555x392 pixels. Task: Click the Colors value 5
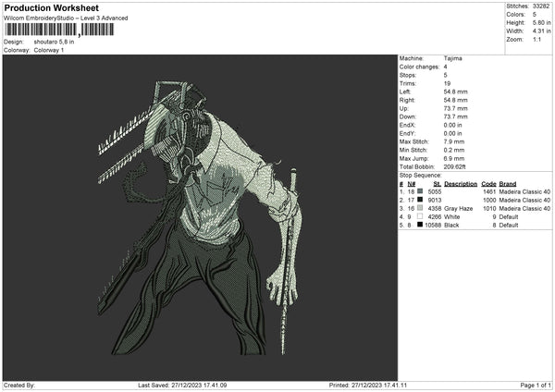[x=535, y=15]
